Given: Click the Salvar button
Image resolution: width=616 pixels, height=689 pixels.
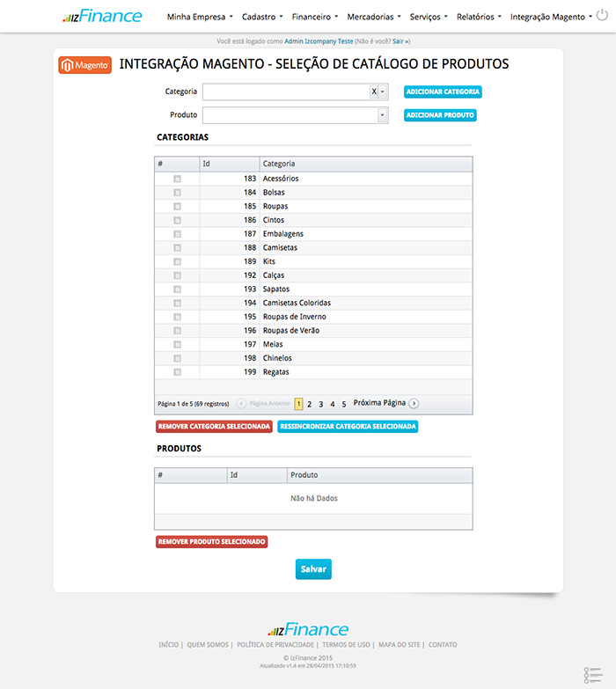Looking at the screenshot, I should [x=313, y=569].
